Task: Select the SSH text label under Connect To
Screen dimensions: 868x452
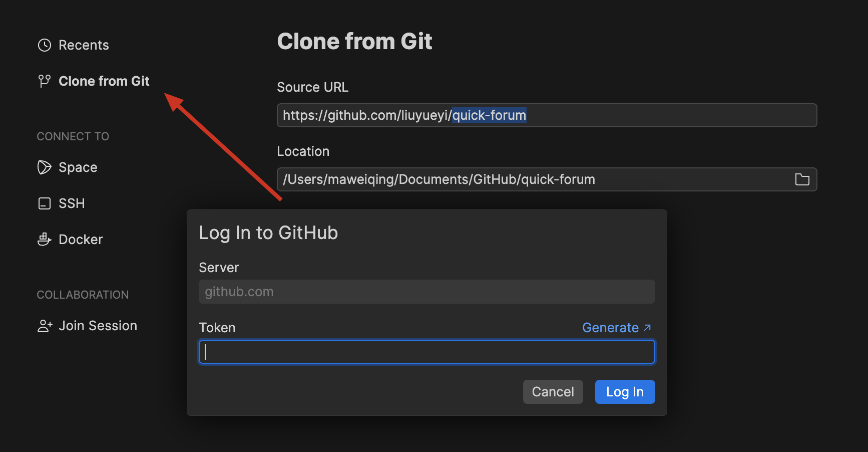Action: pos(72,203)
